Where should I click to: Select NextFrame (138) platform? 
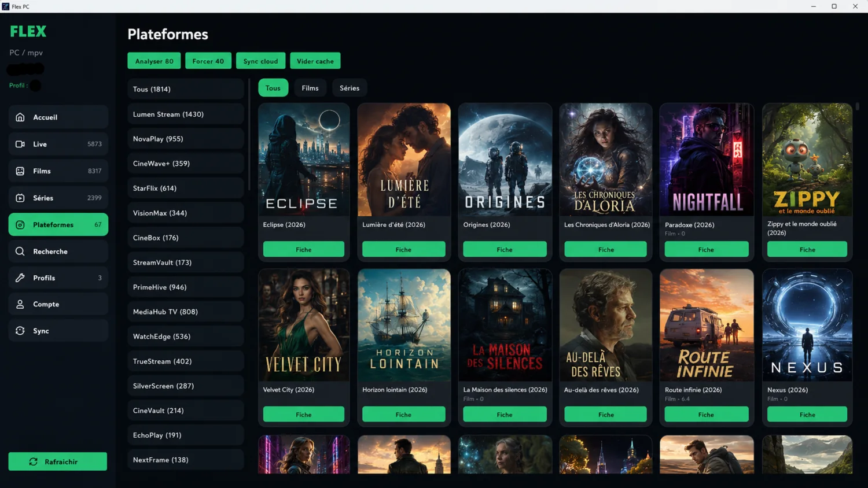(x=186, y=460)
